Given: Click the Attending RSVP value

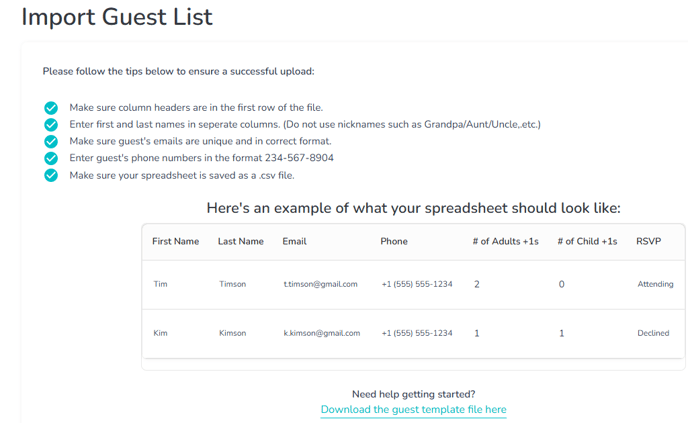Looking at the screenshot, I should click(656, 284).
